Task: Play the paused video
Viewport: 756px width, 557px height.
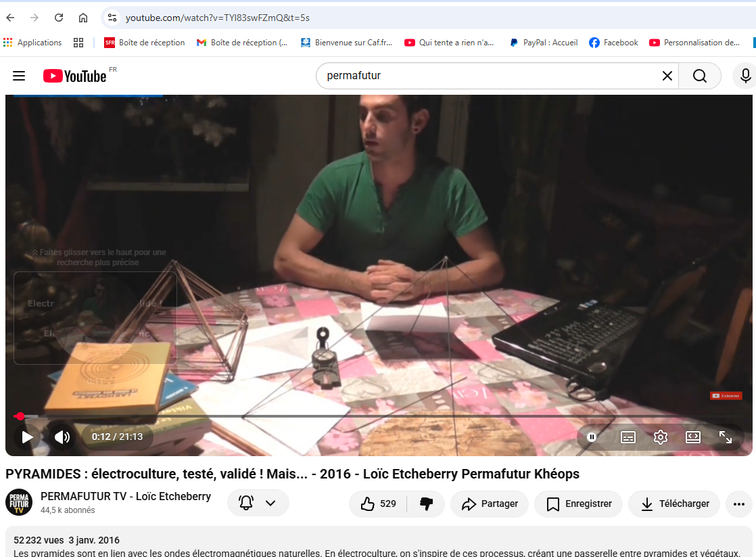Action: 28,437
